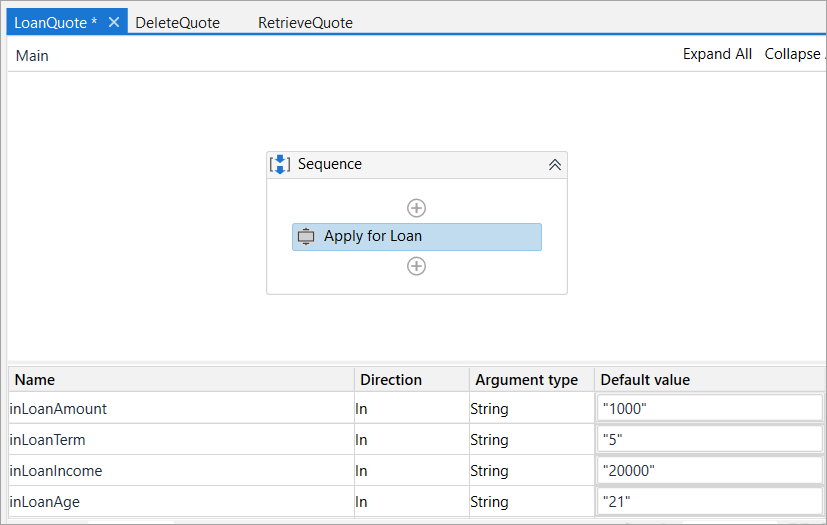Screen dimensions: 827x525
Task: Click plus icon above Apply for Loan
Action: pyautogui.click(x=417, y=208)
